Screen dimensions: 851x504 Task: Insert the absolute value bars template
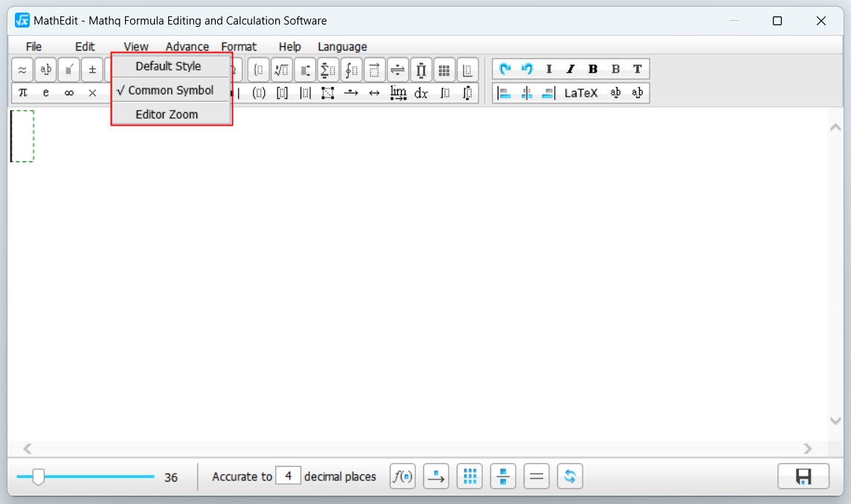(306, 93)
